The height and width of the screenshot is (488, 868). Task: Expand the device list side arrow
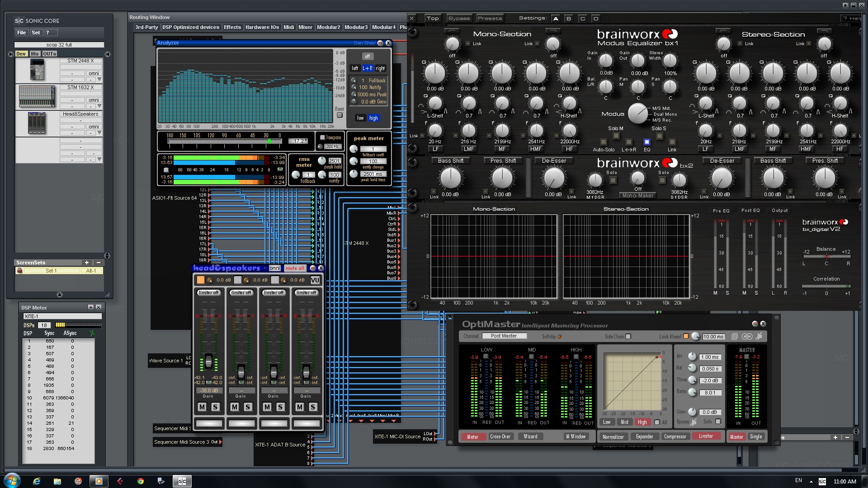point(107,256)
